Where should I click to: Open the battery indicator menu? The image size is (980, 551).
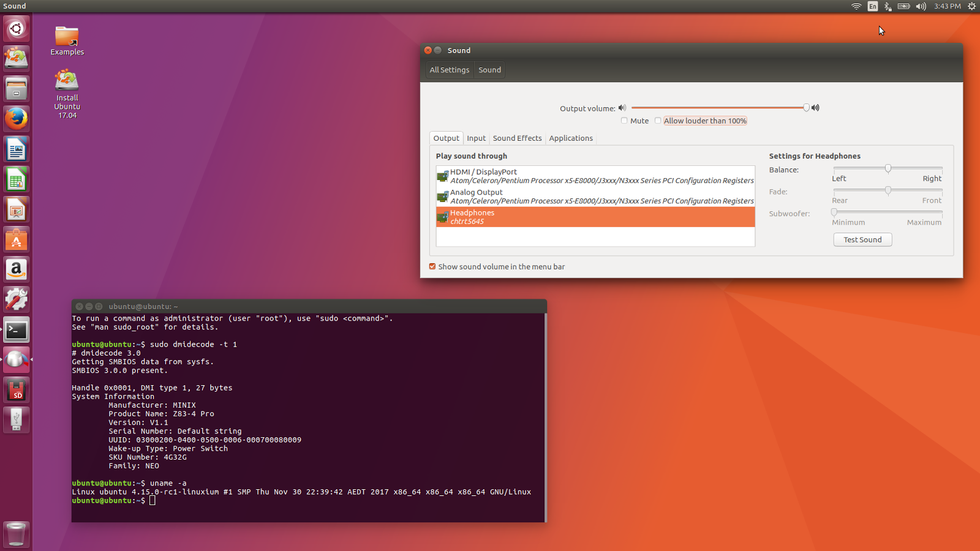pos(904,6)
